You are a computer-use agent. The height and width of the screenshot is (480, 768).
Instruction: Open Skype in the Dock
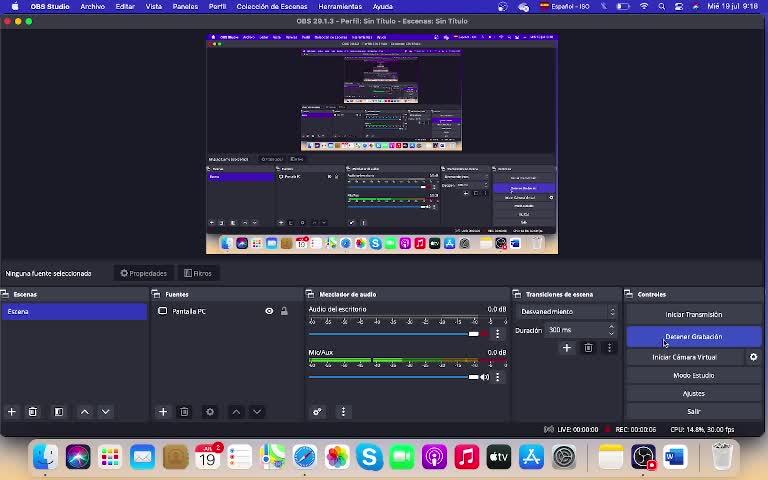point(369,456)
